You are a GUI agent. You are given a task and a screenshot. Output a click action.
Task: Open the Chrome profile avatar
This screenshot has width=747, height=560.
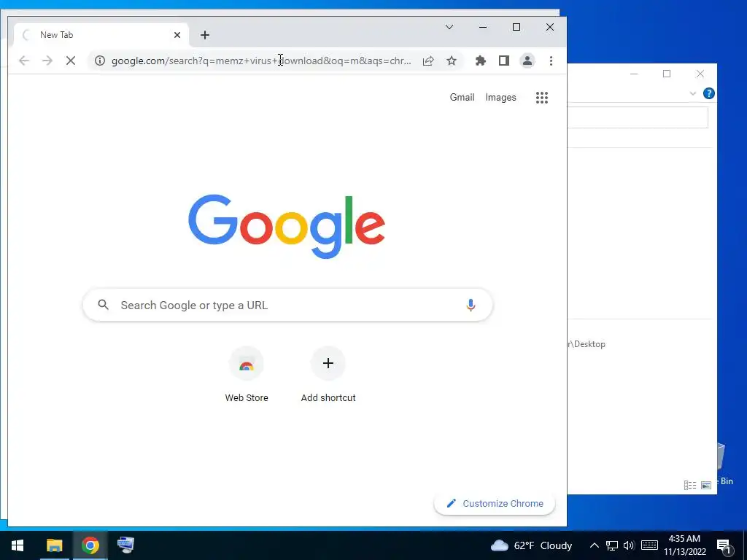pyautogui.click(x=527, y=61)
